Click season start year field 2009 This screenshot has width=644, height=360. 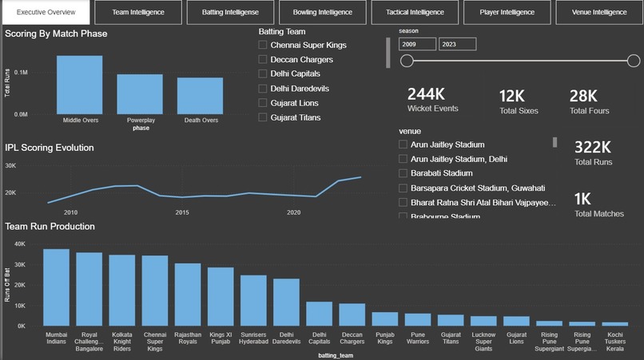pos(417,44)
